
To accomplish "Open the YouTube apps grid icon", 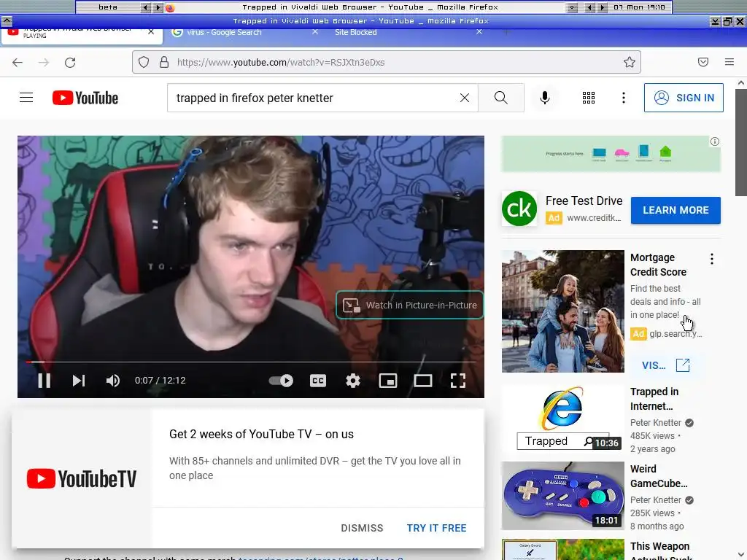I will pos(589,98).
